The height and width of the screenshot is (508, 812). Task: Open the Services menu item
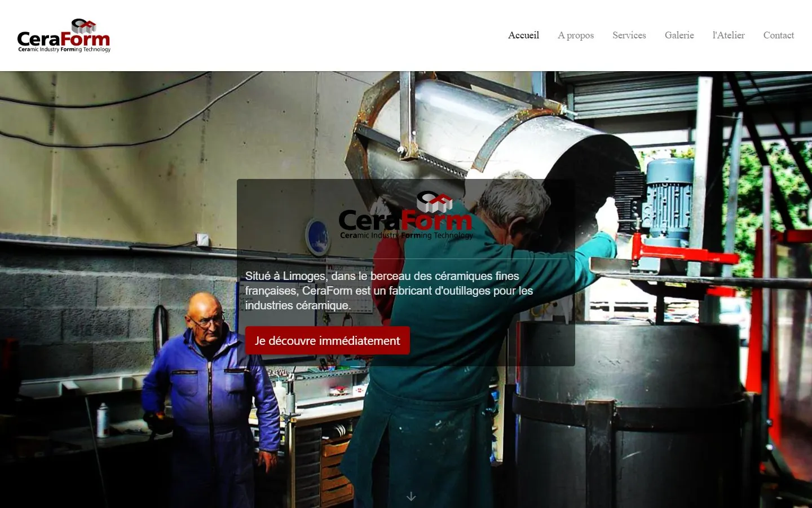(629, 35)
